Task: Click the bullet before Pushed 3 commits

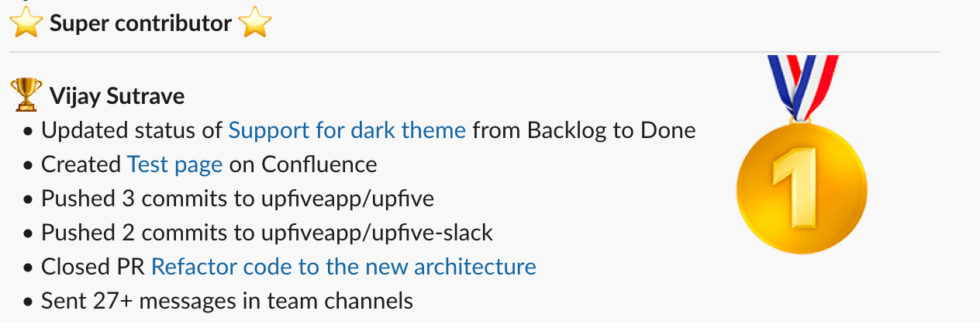Action: click(x=28, y=199)
